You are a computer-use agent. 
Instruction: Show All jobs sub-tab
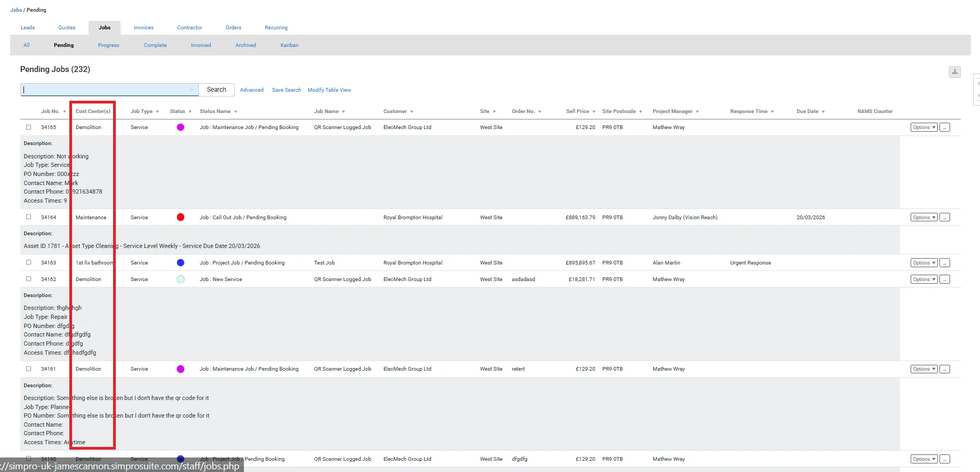click(26, 45)
